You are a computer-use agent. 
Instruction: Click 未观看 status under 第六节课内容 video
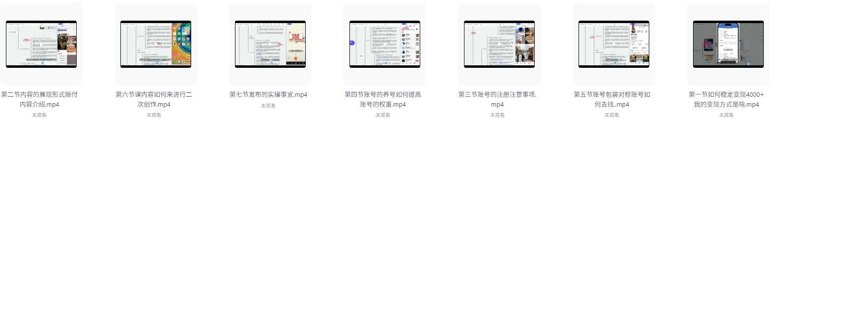[x=154, y=115]
